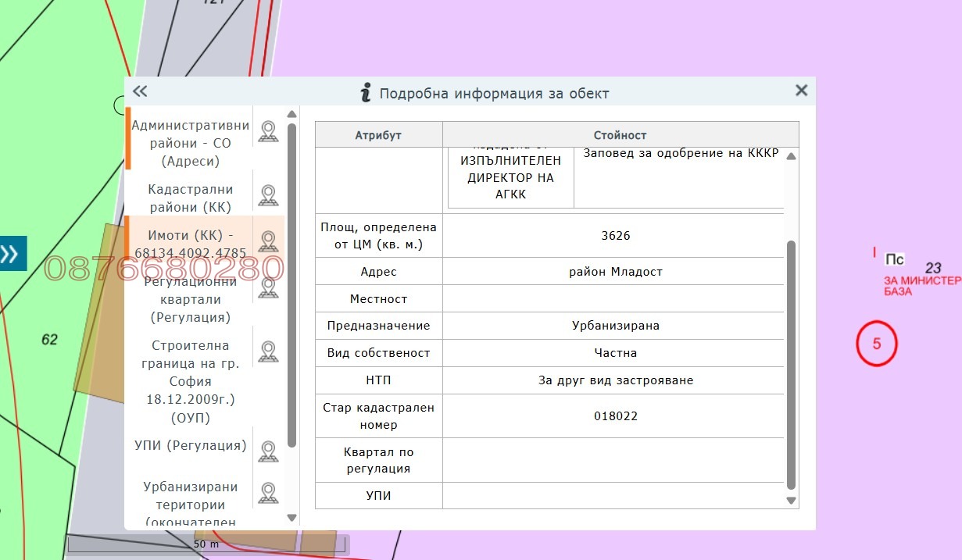Select the УПИ (Регулация) layer entry
The height and width of the screenshot is (560, 962).
pos(193,445)
